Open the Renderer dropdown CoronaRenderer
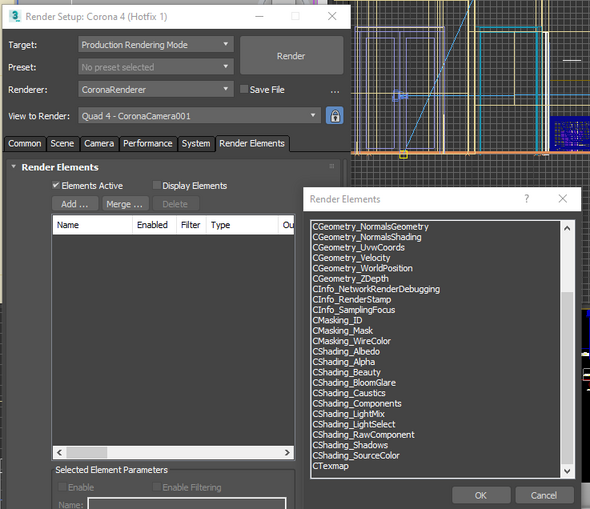The height and width of the screenshot is (509, 590). (x=156, y=89)
